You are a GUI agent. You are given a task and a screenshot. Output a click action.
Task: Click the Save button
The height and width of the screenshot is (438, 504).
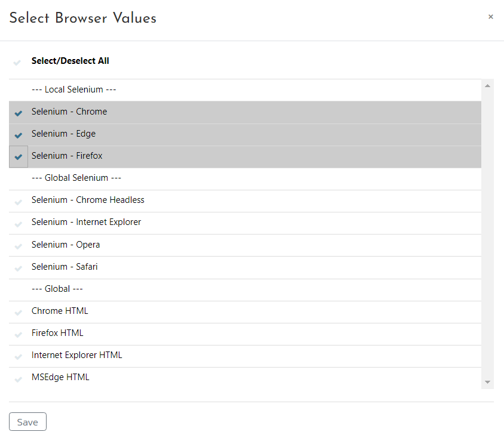(27, 422)
